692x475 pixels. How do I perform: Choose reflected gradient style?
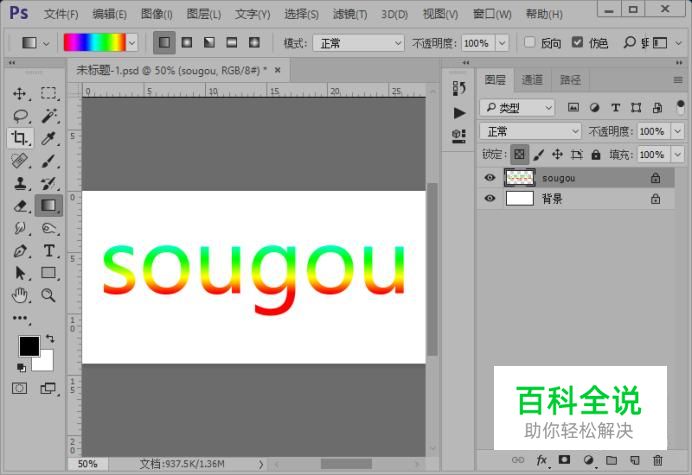232,42
